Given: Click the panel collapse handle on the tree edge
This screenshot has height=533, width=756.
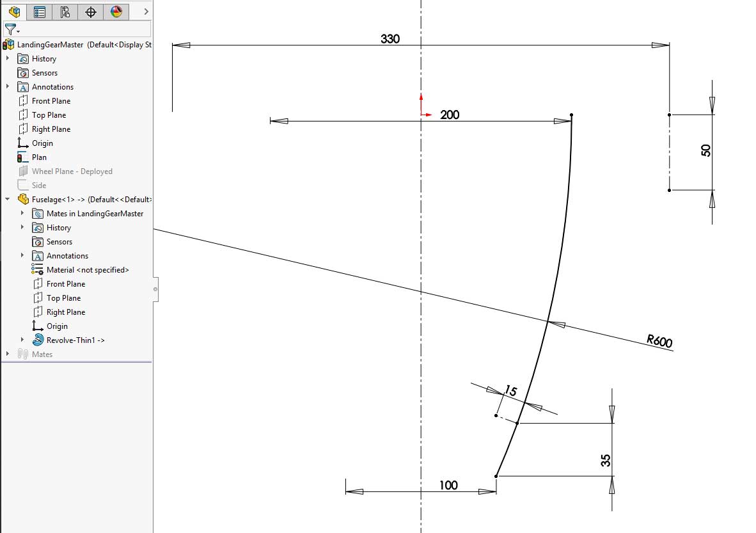Looking at the screenshot, I should pyautogui.click(x=155, y=289).
